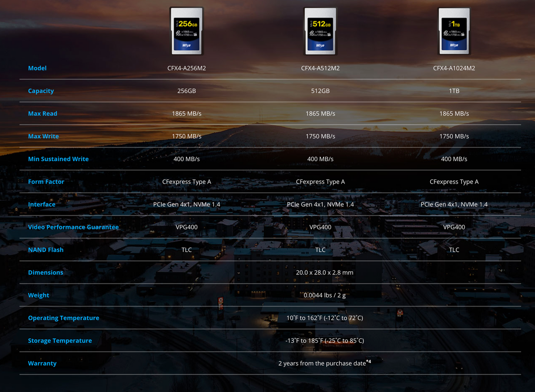Image resolution: width=535 pixels, height=392 pixels.
Task: Click the Video Performance Guarantee label
Action: [x=74, y=227]
